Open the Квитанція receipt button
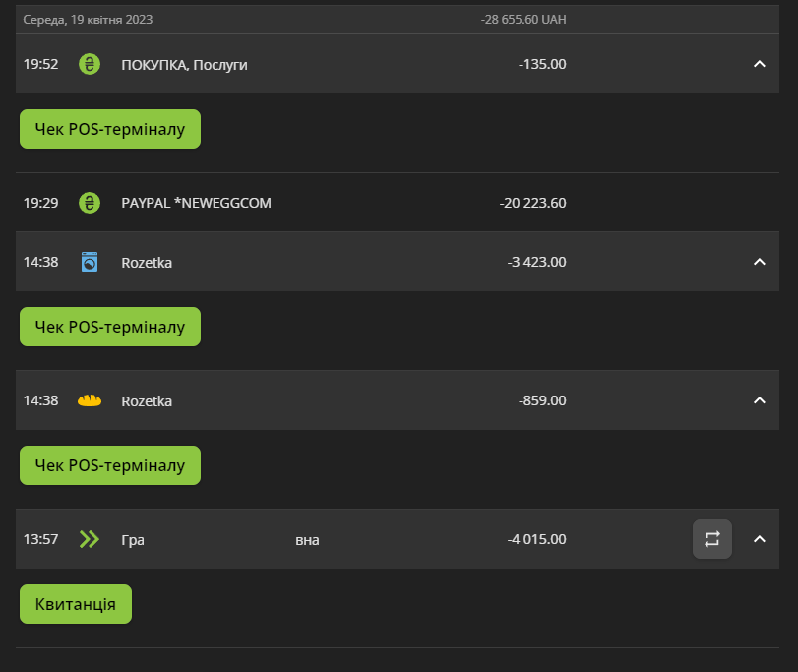798x672 pixels. pos(76,604)
